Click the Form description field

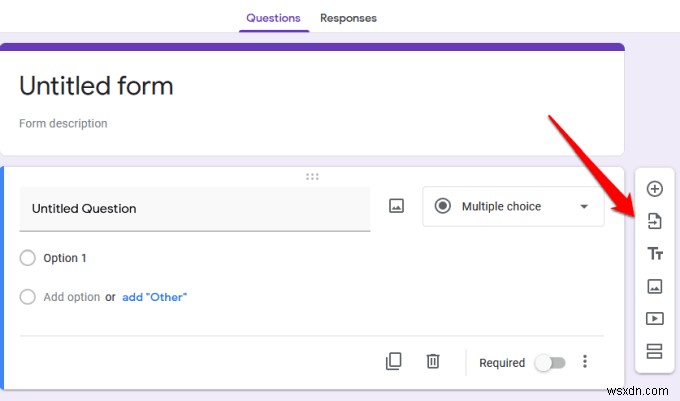tap(63, 124)
